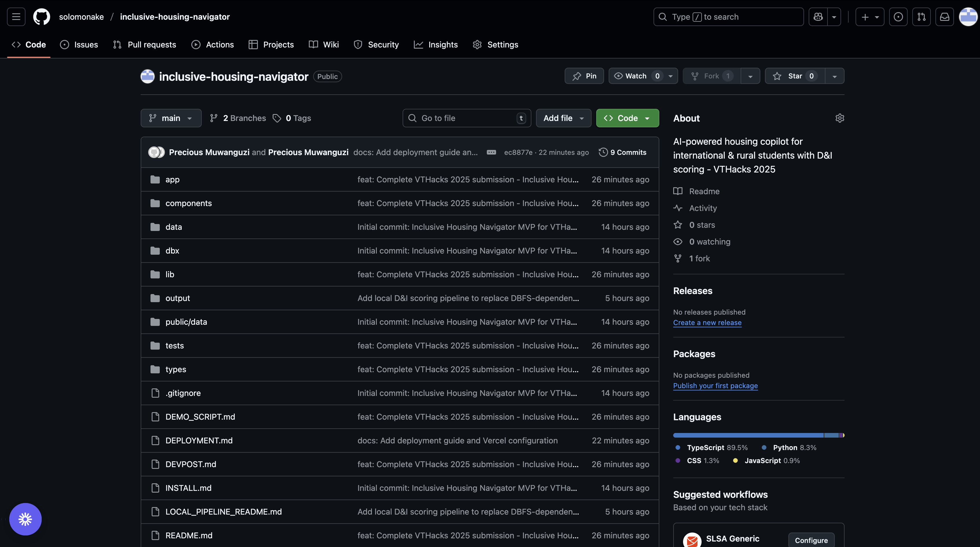Click the Go to file search field
Image resolution: width=980 pixels, height=547 pixels.
(x=467, y=118)
